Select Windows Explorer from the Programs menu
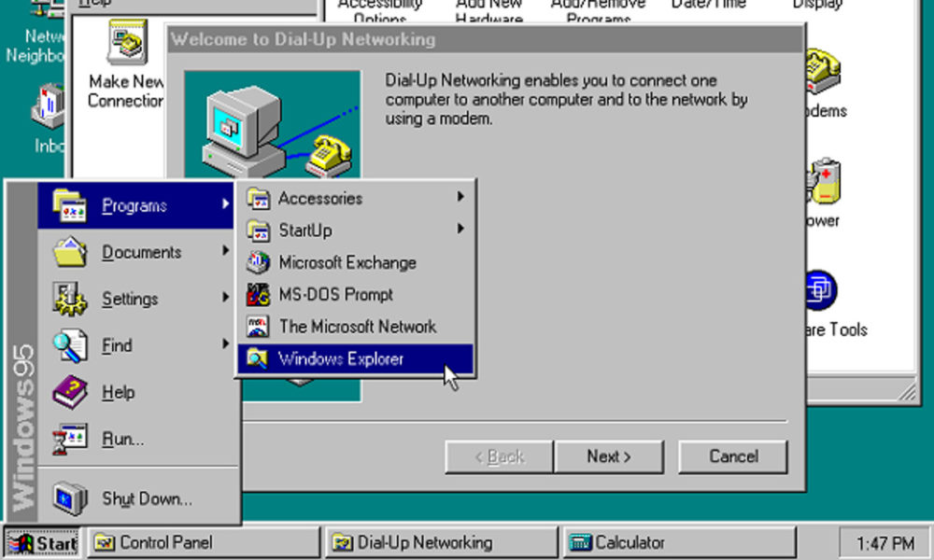Viewport: 934px width, 560px height. click(344, 358)
